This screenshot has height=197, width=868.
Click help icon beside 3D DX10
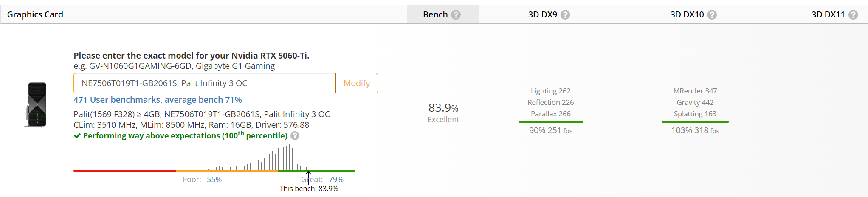tap(712, 15)
